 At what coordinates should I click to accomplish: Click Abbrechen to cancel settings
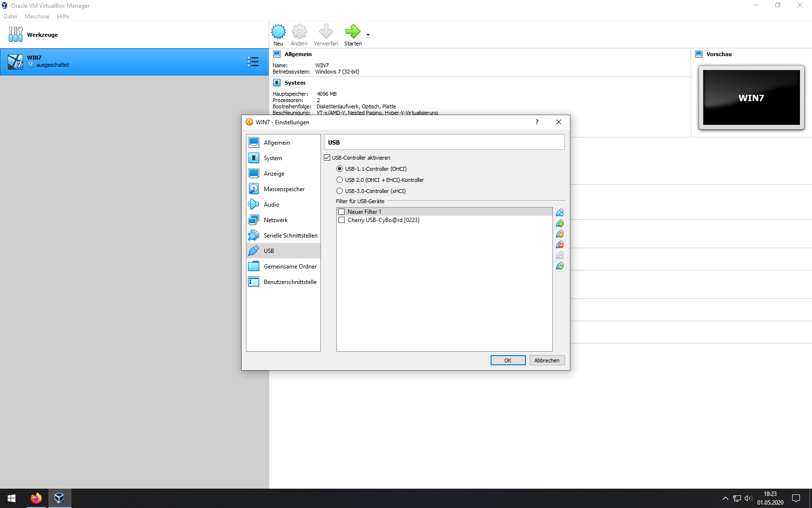pyautogui.click(x=547, y=360)
